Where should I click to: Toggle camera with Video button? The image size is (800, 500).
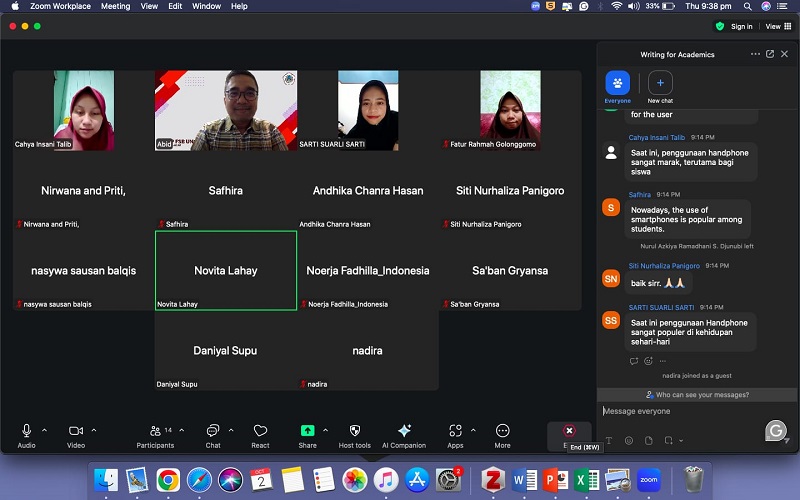(x=76, y=431)
